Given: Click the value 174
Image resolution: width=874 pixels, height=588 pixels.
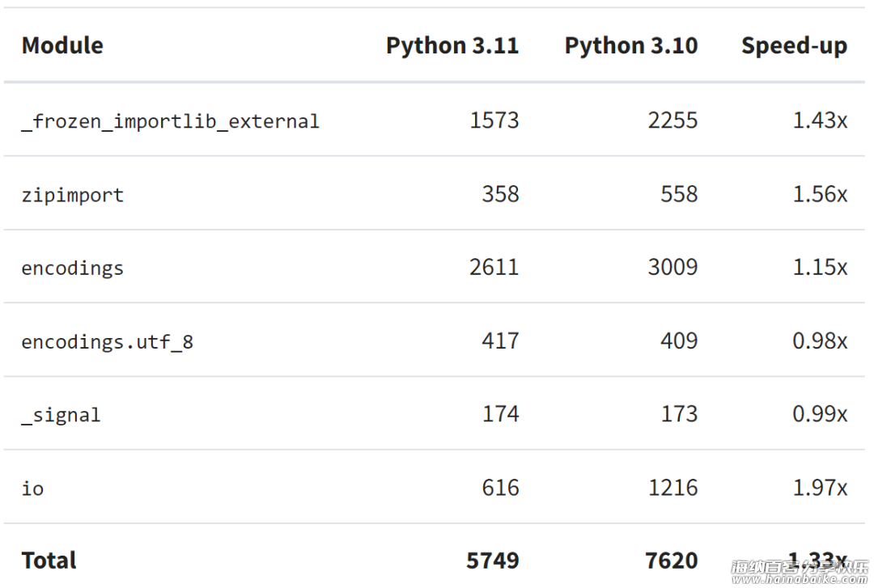Looking at the screenshot, I should 501,413.
